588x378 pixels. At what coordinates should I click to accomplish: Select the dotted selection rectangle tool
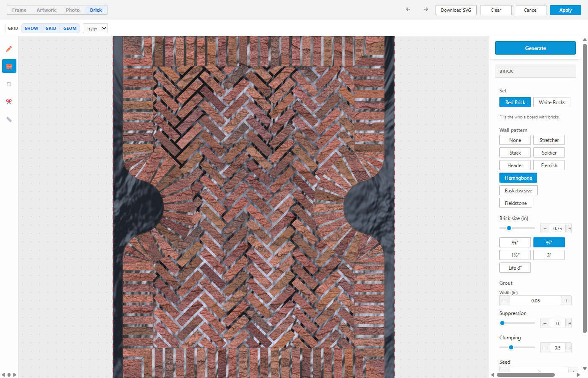9,84
